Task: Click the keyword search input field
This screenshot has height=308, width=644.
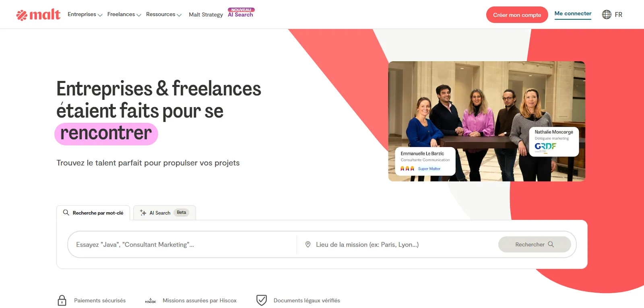Action: [x=182, y=244]
